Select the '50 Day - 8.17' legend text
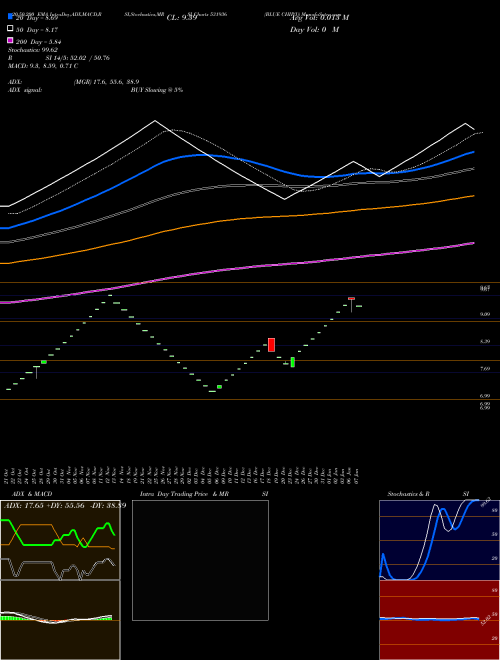This screenshot has width=500, height=660. (37, 30)
